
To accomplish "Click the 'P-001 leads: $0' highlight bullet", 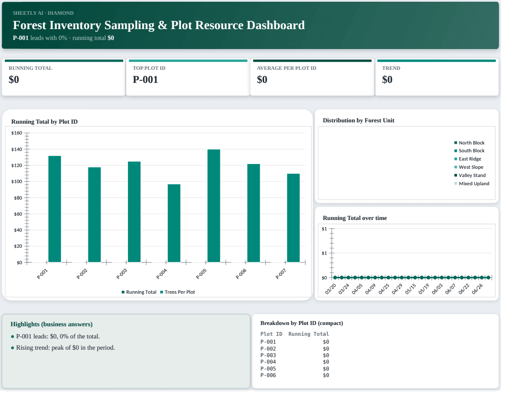I will (x=55, y=336).
